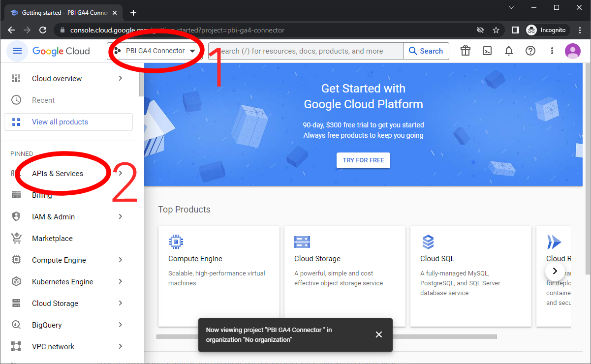Reload the page in browser

43,30
